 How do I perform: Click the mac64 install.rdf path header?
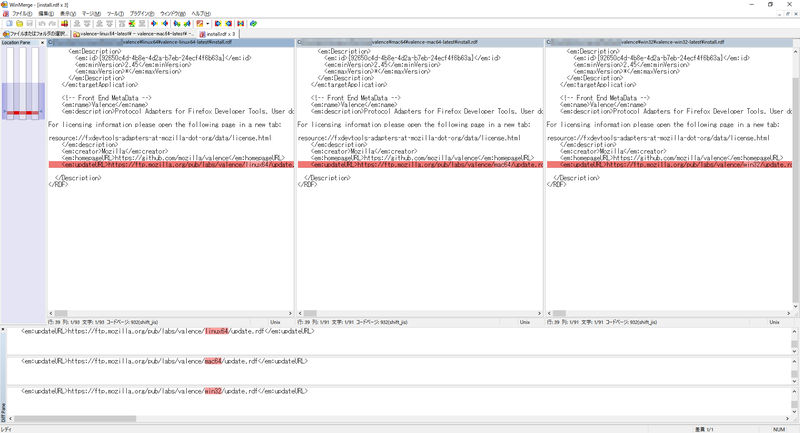[x=420, y=42]
